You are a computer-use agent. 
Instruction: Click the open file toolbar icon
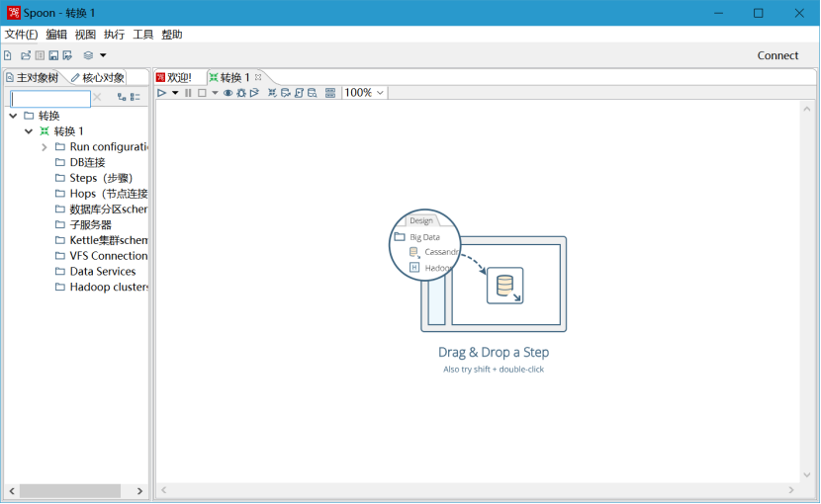(x=25, y=55)
